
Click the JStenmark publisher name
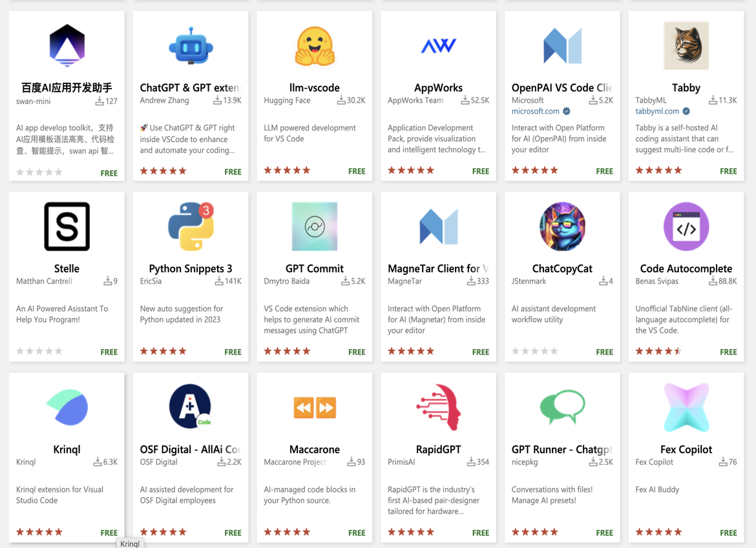pos(529,281)
